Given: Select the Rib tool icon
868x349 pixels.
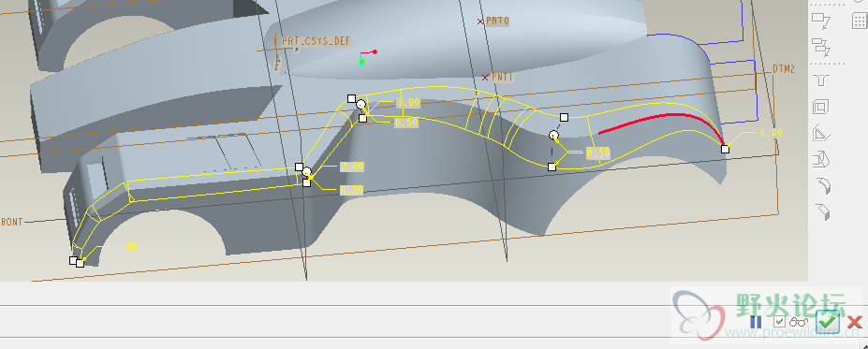Looking at the screenshot, I should [x=821, y=133].
